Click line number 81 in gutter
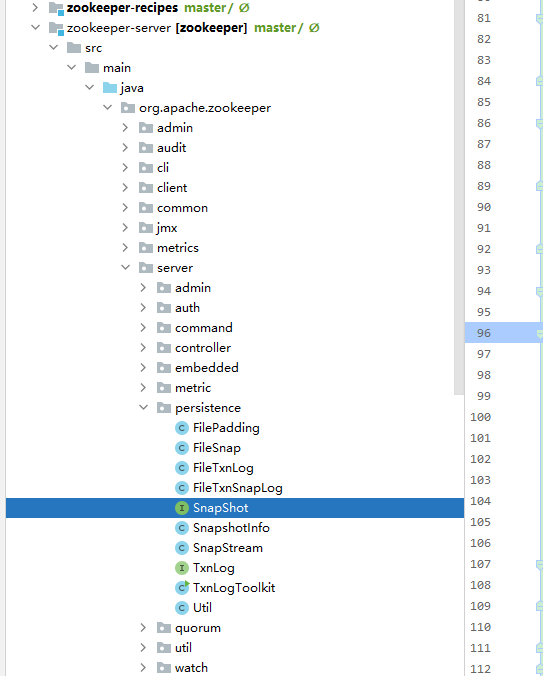The width and height of the screenshot is (543, 676). coord(484,18)
